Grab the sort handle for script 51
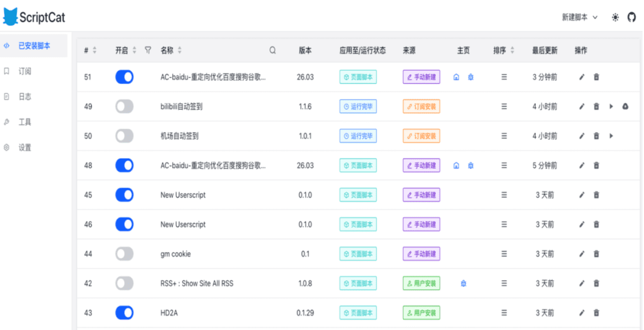This screenshot has height=330, width=644. click(x=504, y=77)
